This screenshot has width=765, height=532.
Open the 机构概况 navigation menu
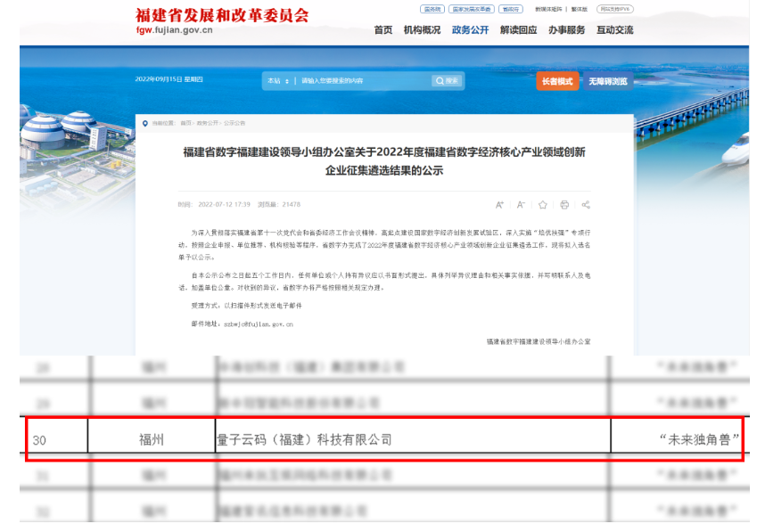[x=422, y=30]
